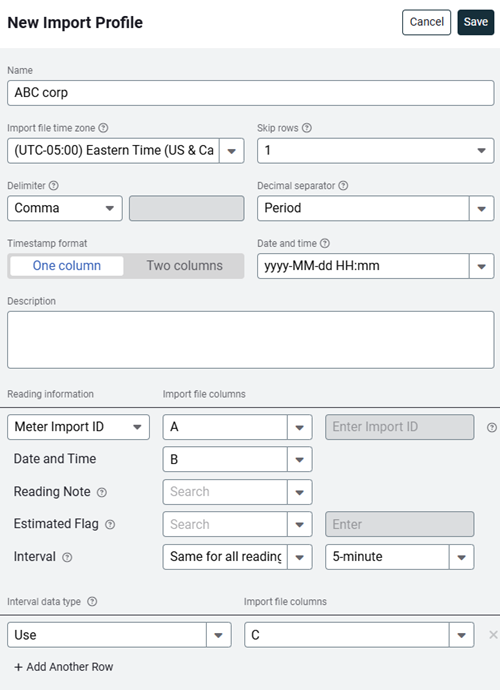Click the Name field containing ABC corp

[250, 93]
